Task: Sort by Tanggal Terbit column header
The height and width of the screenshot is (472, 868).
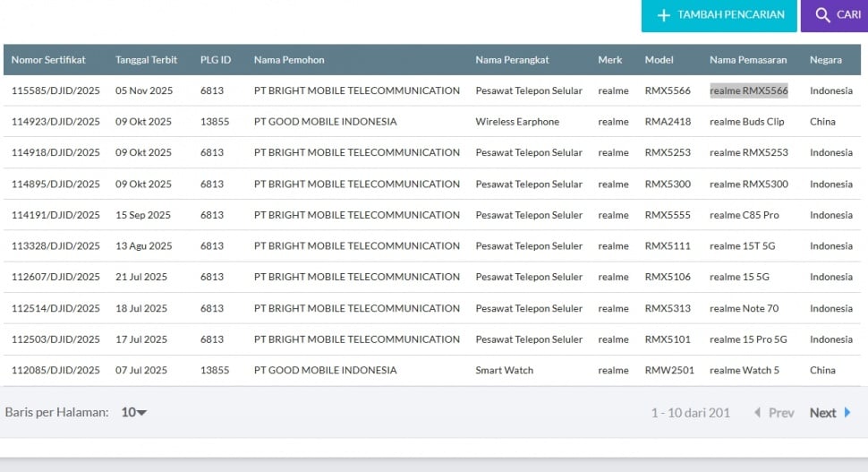Action: [146, 60]
